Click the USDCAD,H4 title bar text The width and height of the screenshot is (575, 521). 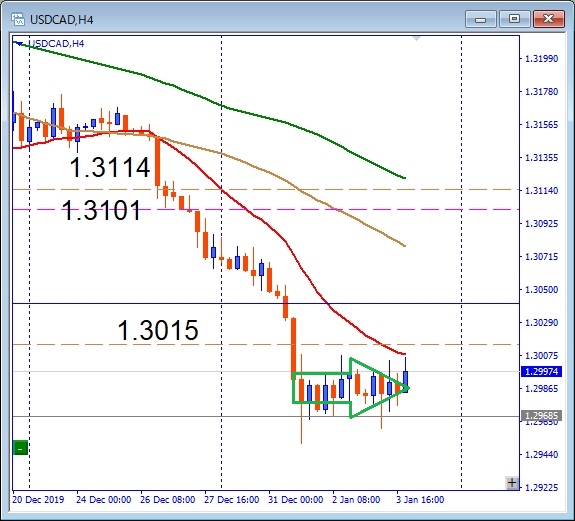(61, 19)
